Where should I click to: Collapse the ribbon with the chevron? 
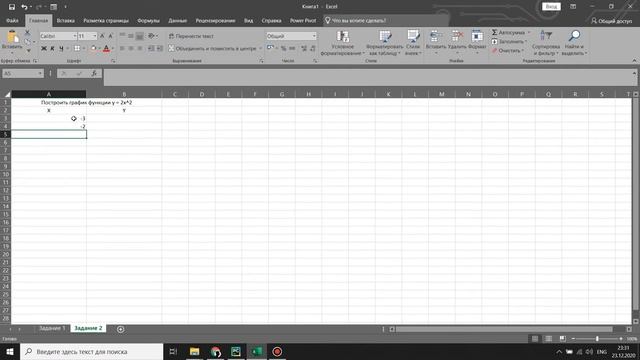(634, 61)
